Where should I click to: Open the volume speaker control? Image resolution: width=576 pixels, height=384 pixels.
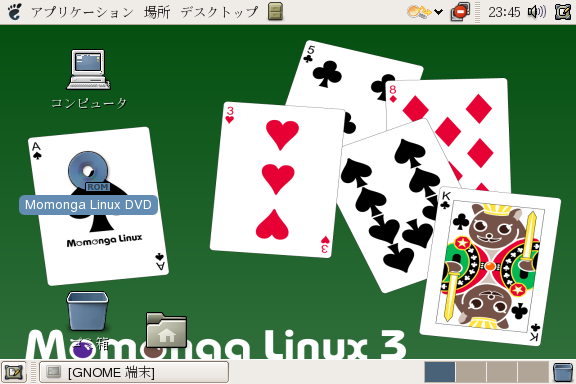pyautogui.click(x=537, y=12)
